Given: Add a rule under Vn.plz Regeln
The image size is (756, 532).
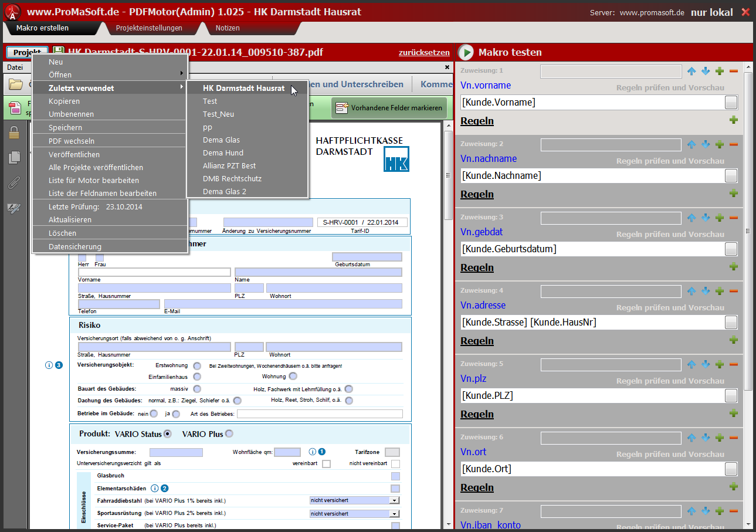Looking at the screenshot, I should pyautogui.click(x=733, y=414).
